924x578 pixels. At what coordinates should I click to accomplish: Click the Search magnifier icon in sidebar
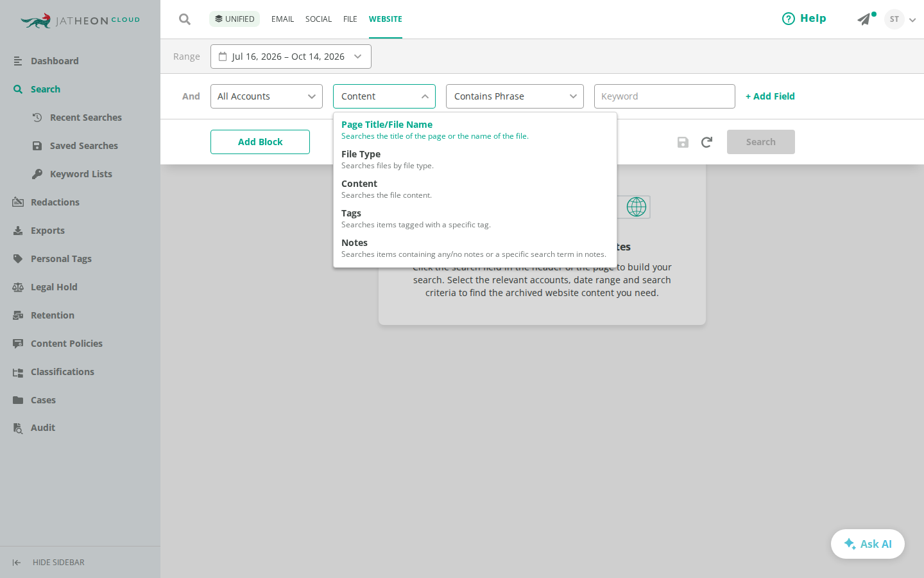(x=18, y=89)
